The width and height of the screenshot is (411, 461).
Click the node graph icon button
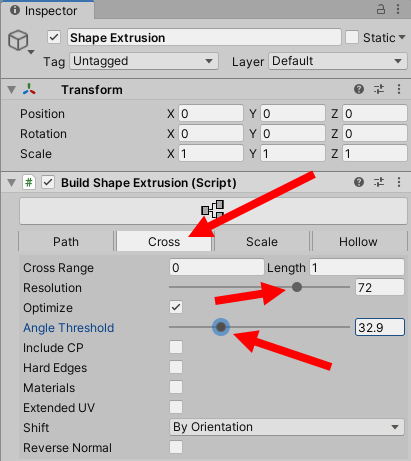213,211
